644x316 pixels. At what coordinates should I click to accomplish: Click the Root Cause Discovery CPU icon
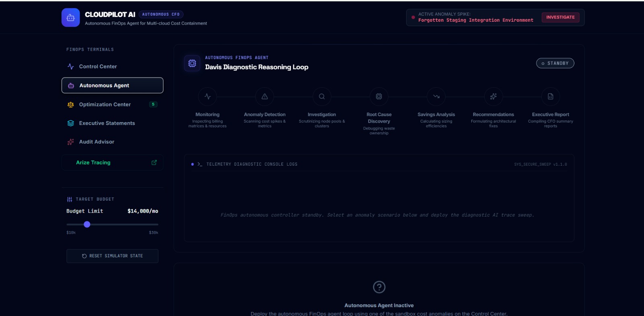point(379,96)
